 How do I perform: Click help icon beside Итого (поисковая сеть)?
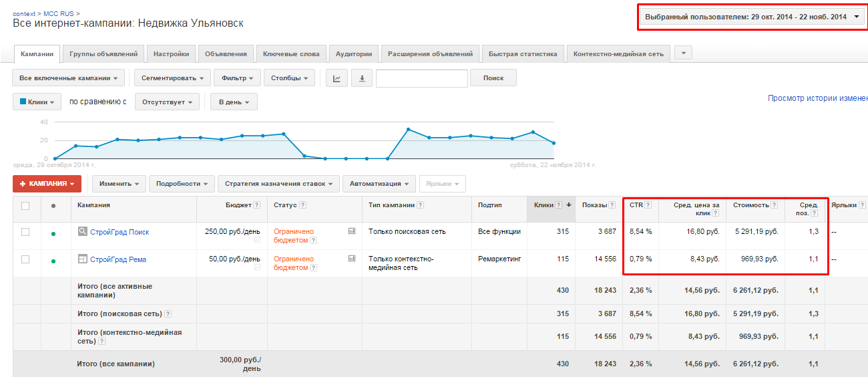click(168, 313)
